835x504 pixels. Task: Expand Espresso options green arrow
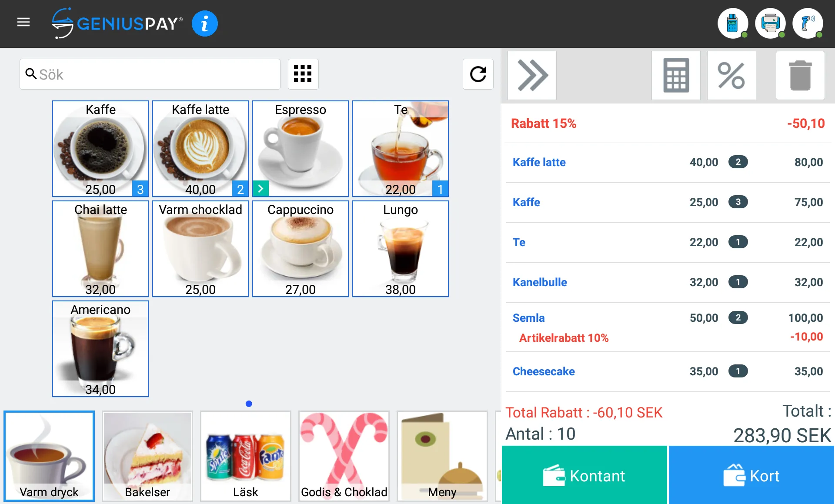click(261, 189)
